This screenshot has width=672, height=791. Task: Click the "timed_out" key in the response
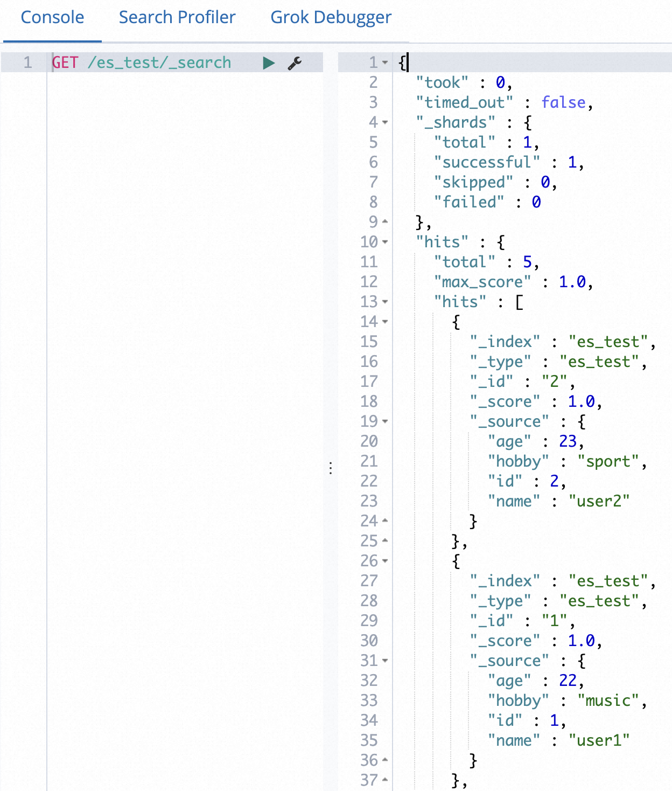pos(465,102)
